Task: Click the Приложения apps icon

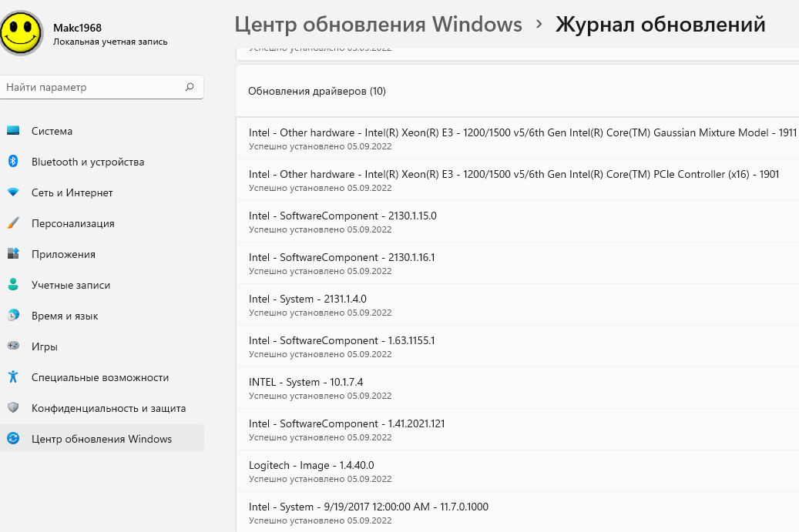Action: [x=13, y=253]
